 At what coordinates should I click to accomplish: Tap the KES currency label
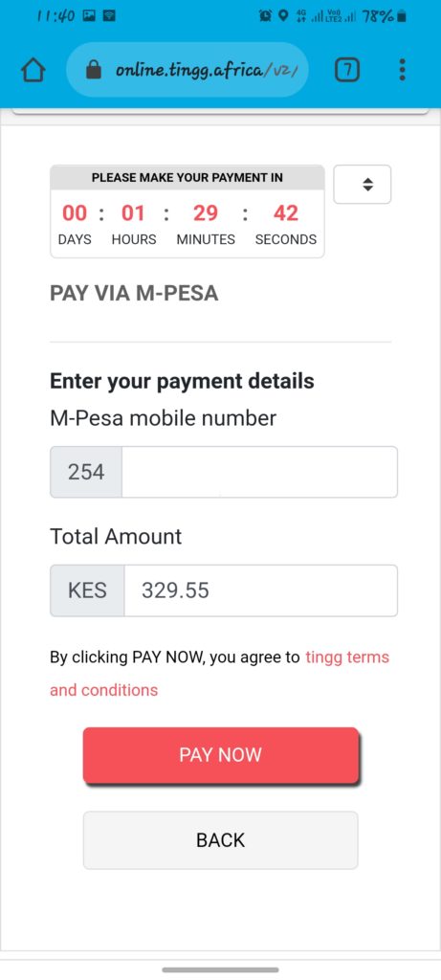click(87, 590)
